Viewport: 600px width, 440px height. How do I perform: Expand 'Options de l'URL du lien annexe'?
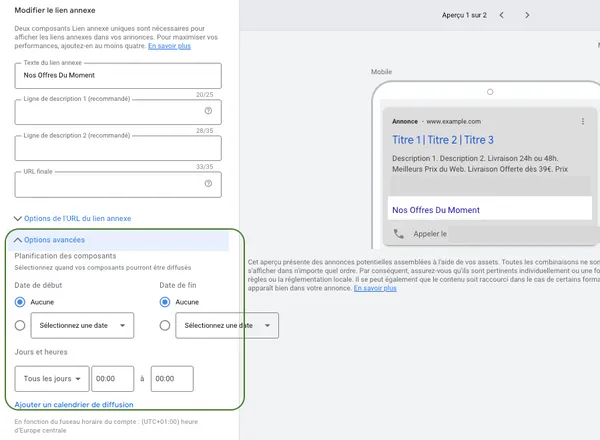click(73, 218)
